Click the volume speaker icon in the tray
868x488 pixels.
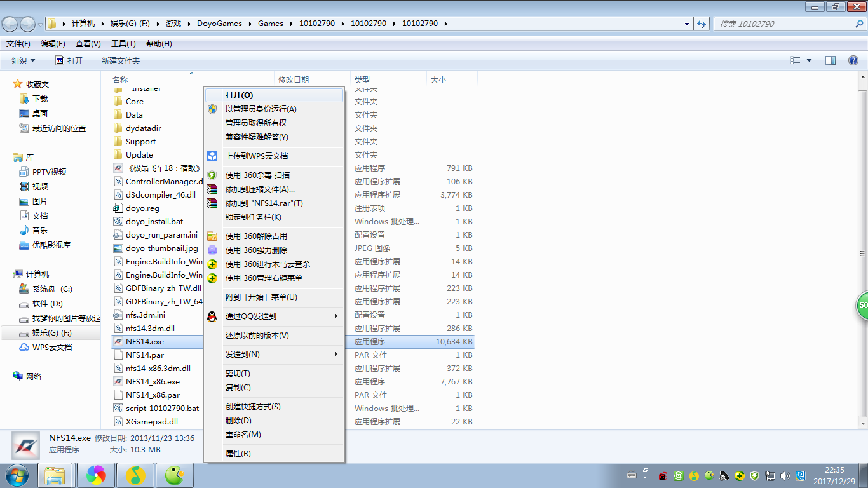tap(785, 475)
